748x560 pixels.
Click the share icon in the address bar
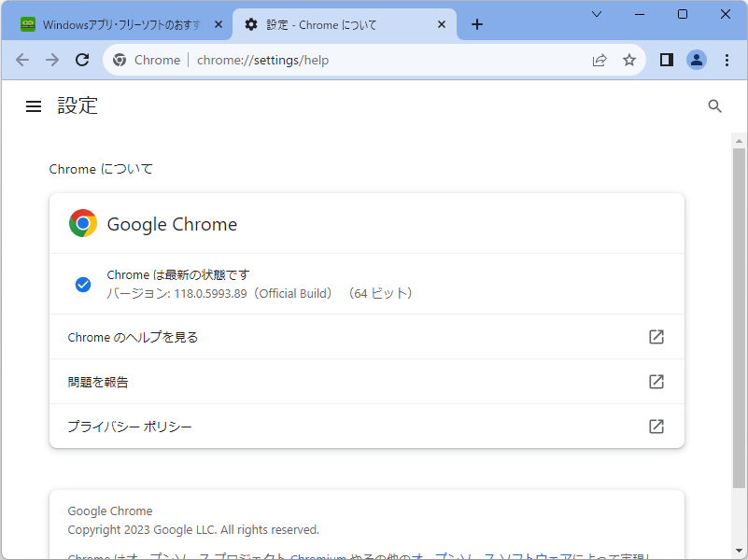pos(600,59)
